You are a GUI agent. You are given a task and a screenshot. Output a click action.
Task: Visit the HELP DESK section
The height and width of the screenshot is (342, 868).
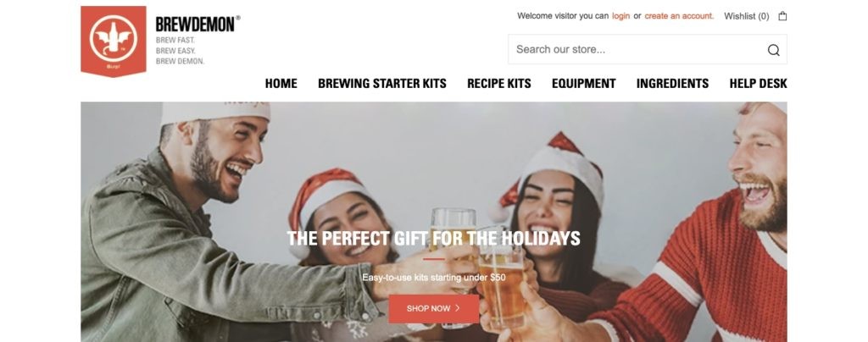pos(758,84)
